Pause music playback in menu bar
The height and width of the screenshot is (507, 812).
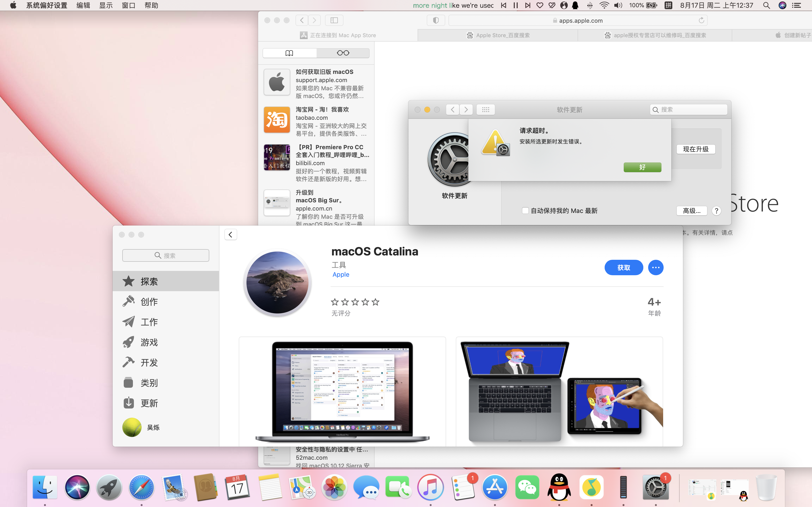(516, 5)
